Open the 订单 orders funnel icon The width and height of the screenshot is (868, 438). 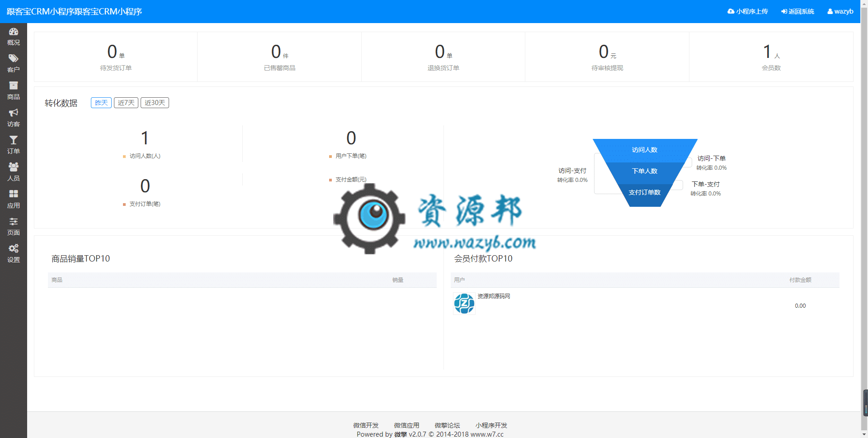pos(14,140)
